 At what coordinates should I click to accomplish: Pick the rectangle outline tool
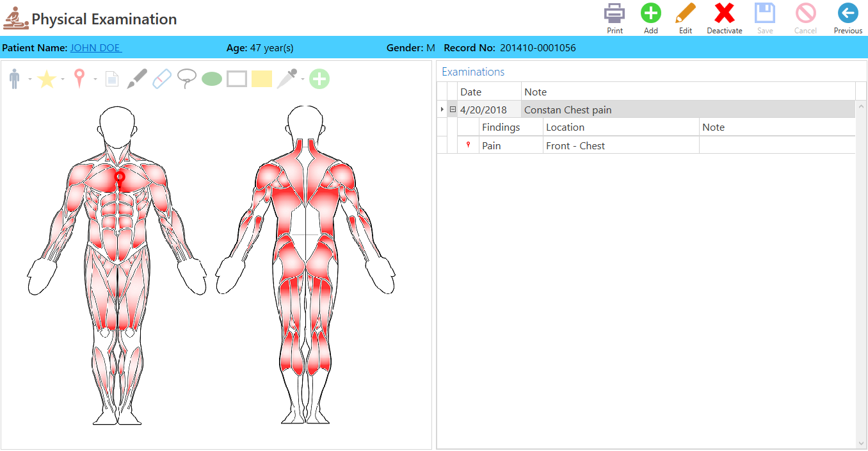(237, 78)
